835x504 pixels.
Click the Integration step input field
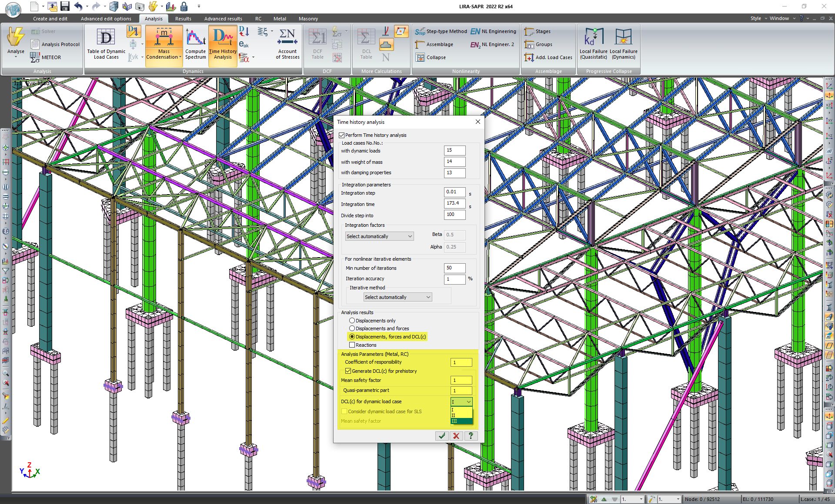click(454, 192)
